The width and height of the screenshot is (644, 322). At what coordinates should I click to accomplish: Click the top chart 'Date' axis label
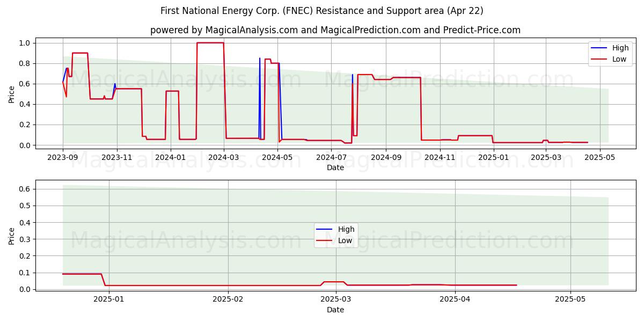[x=335, y=168]
